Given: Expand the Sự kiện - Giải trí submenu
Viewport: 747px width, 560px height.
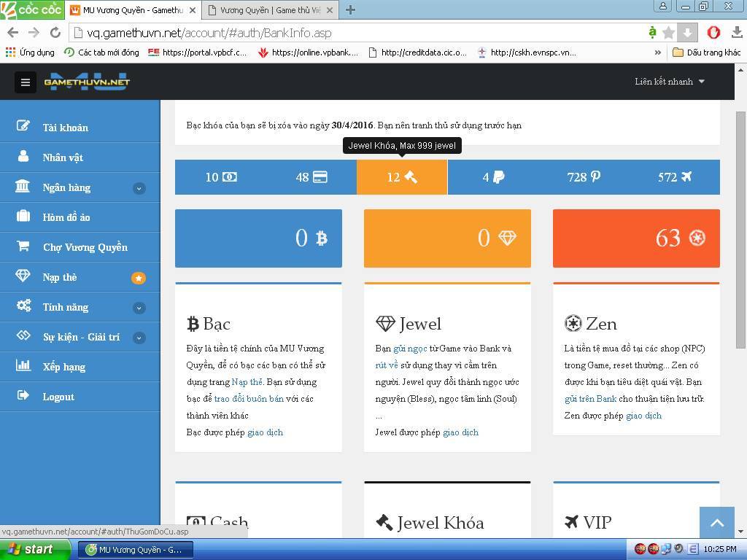Looking at the screenshot, I should coord(139,338).
